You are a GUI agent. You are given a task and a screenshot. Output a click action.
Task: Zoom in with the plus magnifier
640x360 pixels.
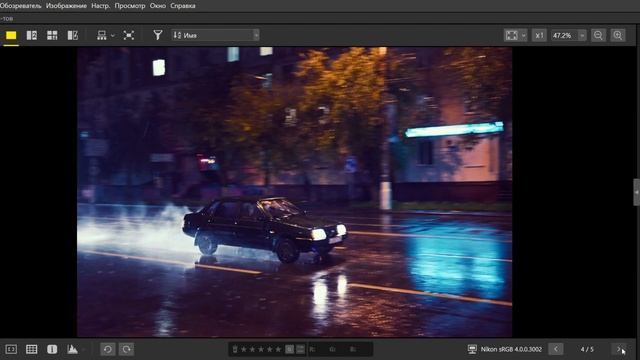618,36
